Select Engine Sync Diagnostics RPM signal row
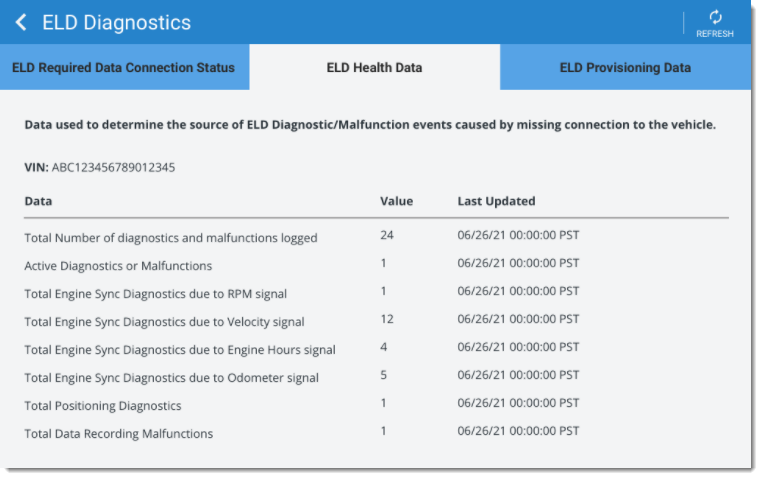The image size is (761, 478). pyautogui.click(x=376, y=293)
